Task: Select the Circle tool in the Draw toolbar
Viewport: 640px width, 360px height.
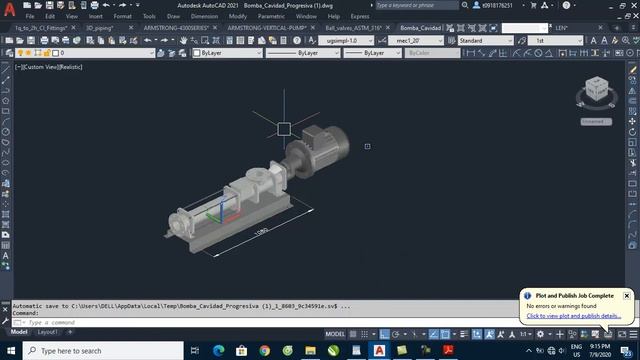Action: pos(5,132)
